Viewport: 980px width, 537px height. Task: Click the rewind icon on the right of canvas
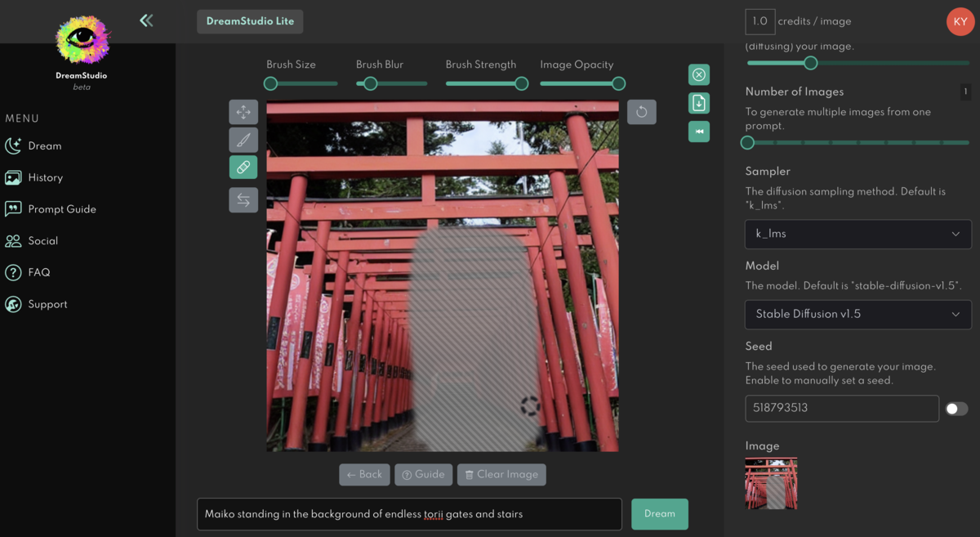pos(698,132)
